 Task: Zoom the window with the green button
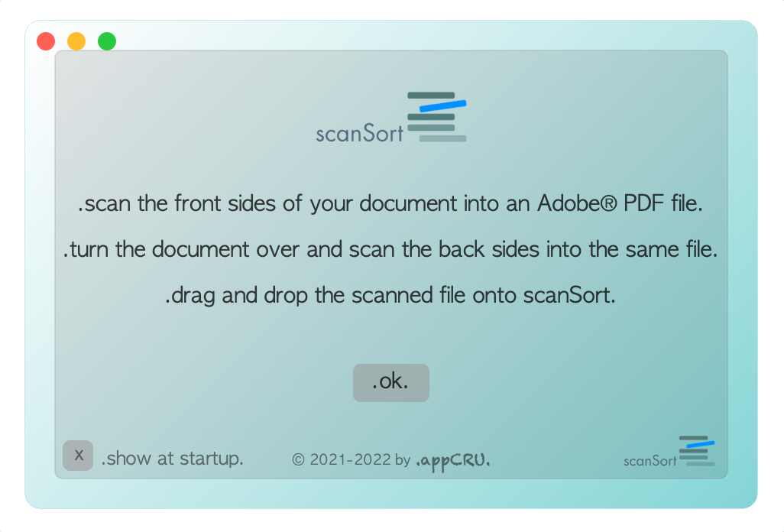pos(107,41)
